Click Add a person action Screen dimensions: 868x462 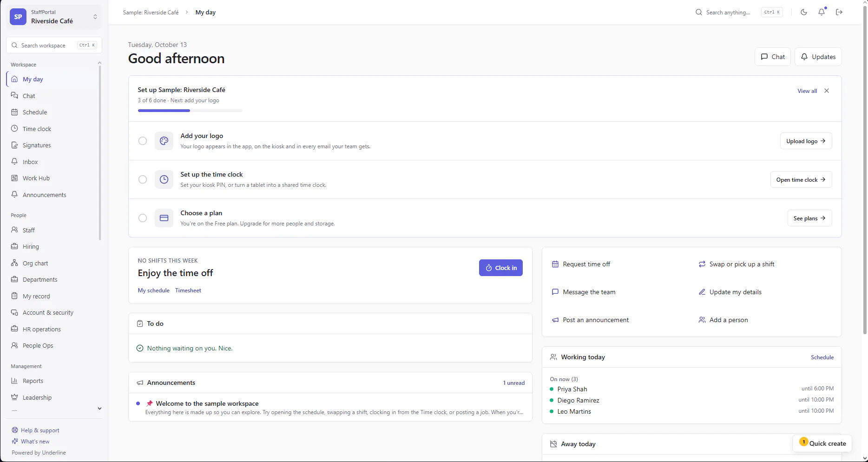pyautogui.click(x=723, y=320)
